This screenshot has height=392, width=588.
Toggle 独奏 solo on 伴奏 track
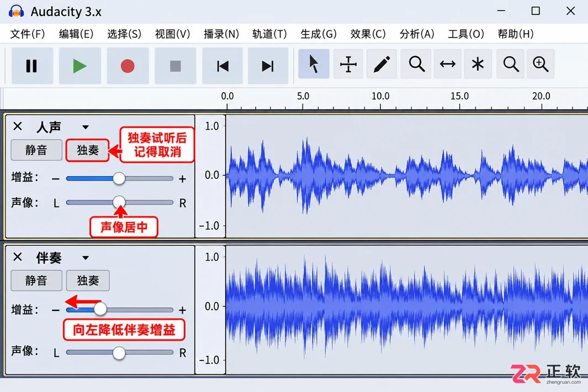coord(88,280)
